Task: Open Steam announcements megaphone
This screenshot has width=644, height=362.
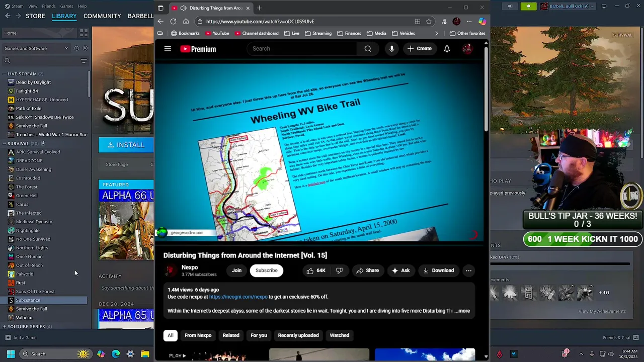Action: (x=510, y=6)
